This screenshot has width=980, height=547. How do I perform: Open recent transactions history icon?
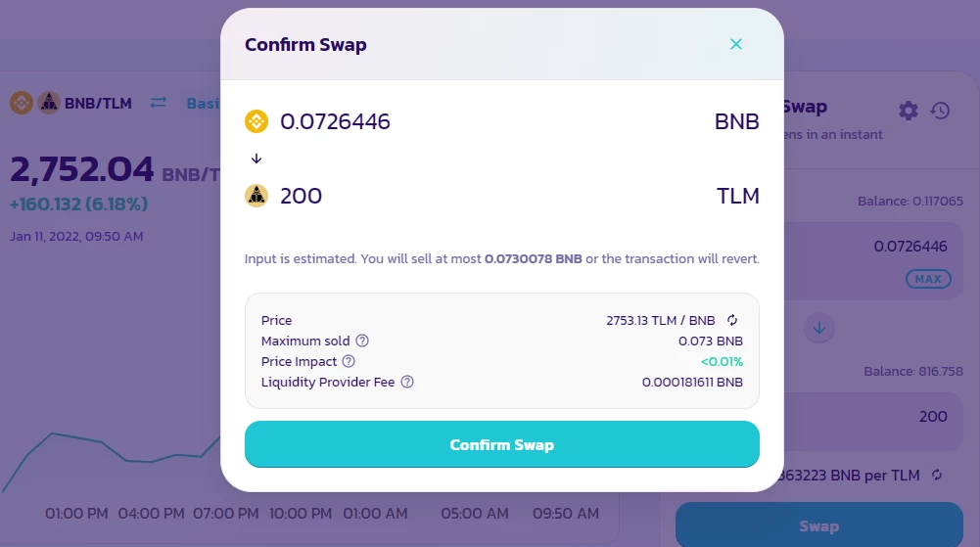point(940,111)
